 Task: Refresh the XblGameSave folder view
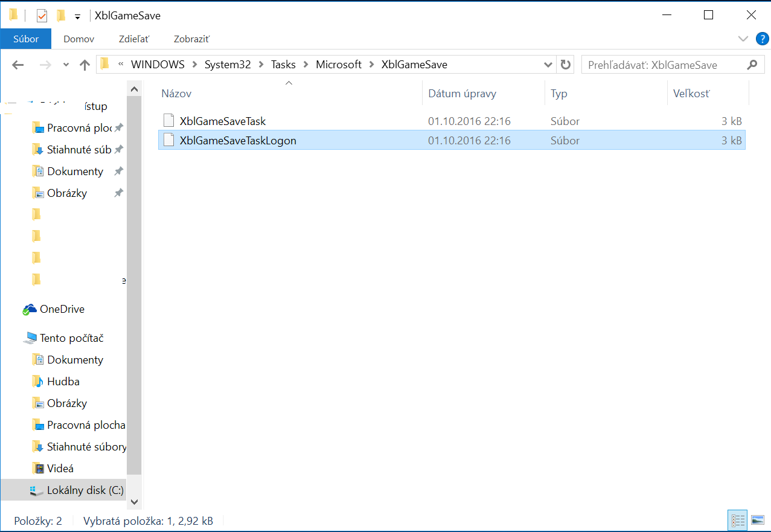565,65
